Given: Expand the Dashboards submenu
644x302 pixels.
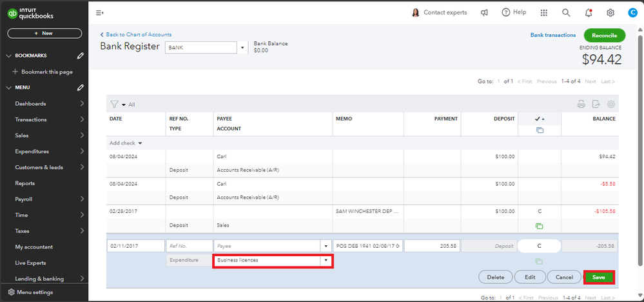Looking at the screenshot, I should pyautogui.click(x=82, y=103).
